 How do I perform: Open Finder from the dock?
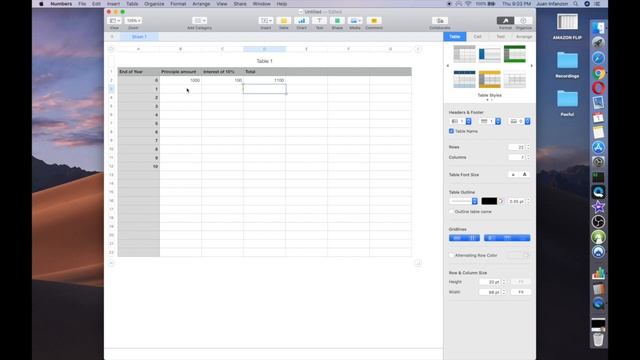point(598,28)
